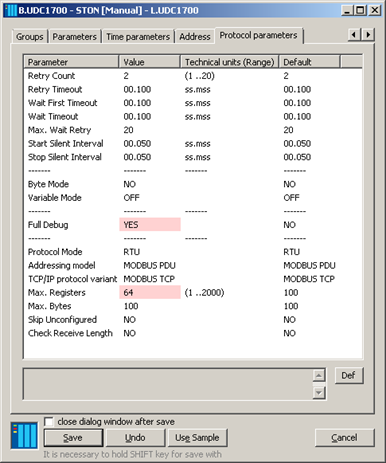The image size is (386, 463).
Task: Select TCP/IP protocol variant value MODBUS TCP
Action: click(149, 279)
